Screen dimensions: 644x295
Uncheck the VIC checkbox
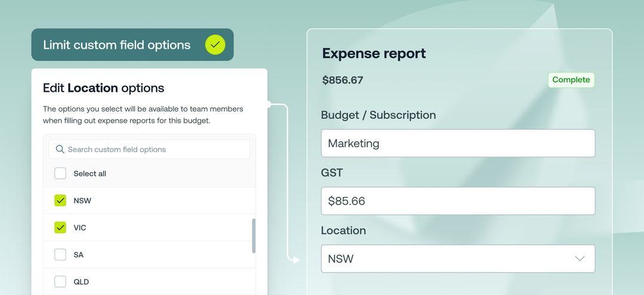[x=60, y=227]
